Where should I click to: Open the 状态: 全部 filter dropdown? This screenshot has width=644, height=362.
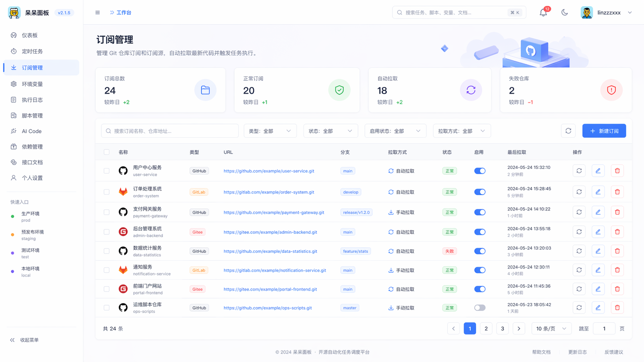[x=330, y=131]
